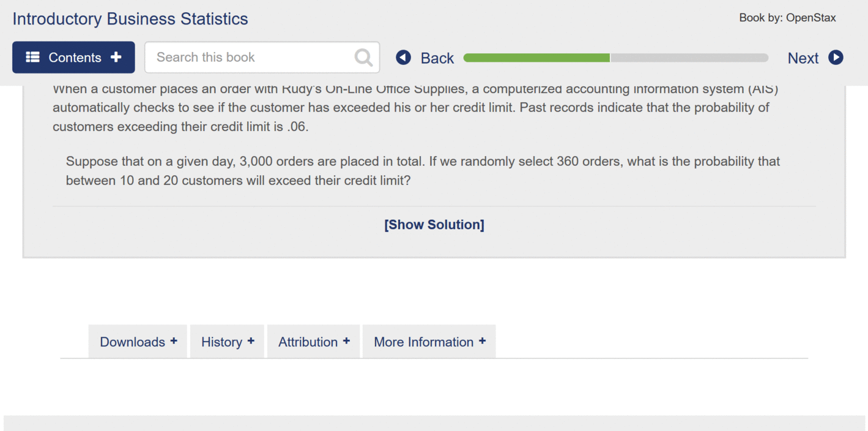Switch to the Attribution tab
Image resolution: width=868 pixels, height=431 pixels.
[307, 342]
